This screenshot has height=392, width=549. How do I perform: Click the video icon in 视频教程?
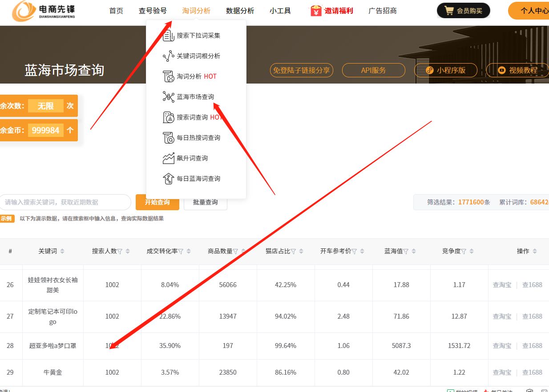click(502, 70)
